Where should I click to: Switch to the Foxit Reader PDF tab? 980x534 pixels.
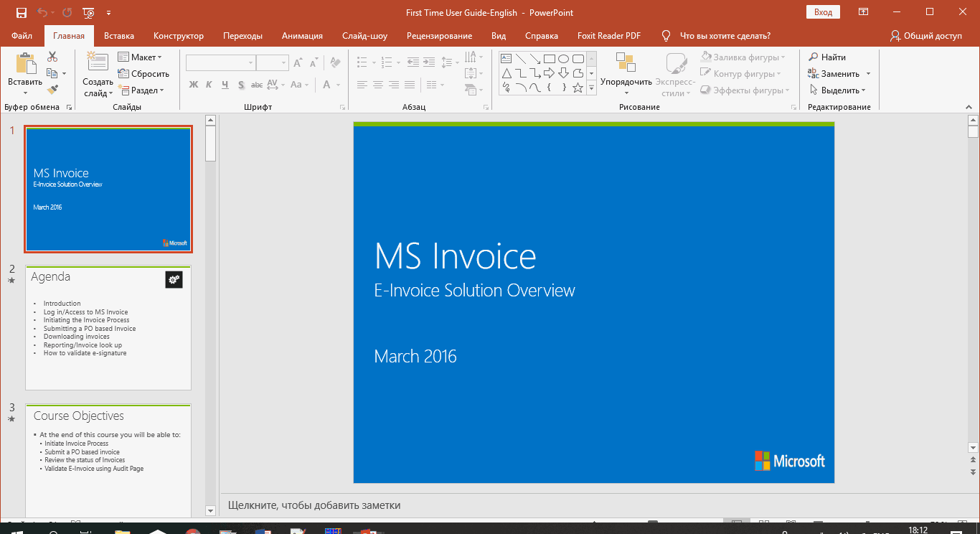pos(609,35)
